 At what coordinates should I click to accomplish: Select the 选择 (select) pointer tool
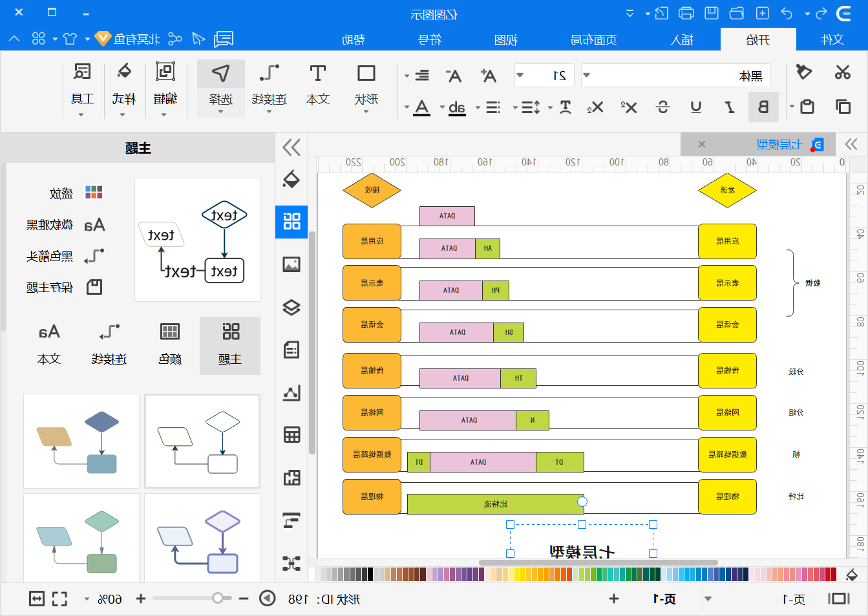(221, 89)
